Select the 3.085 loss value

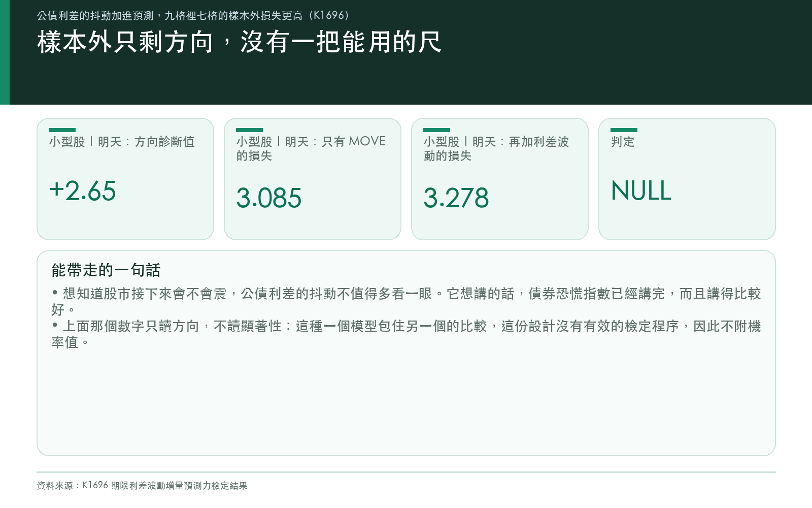[269, 198]
